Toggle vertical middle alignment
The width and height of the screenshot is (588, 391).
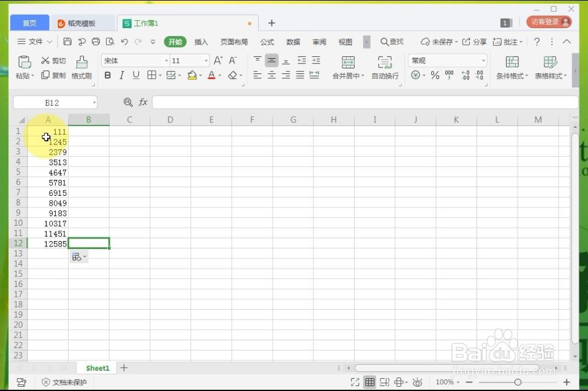[271, 61]
